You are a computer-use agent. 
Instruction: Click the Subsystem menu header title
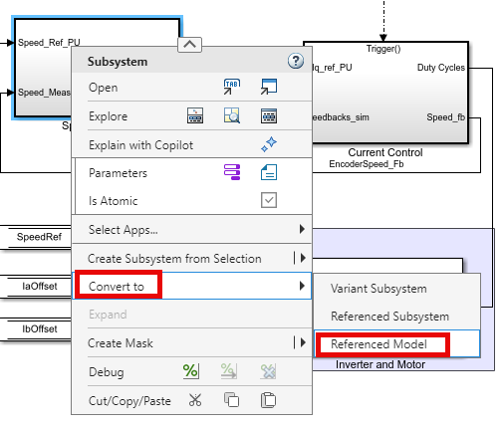pyautogui.click(x=118, y=62)
